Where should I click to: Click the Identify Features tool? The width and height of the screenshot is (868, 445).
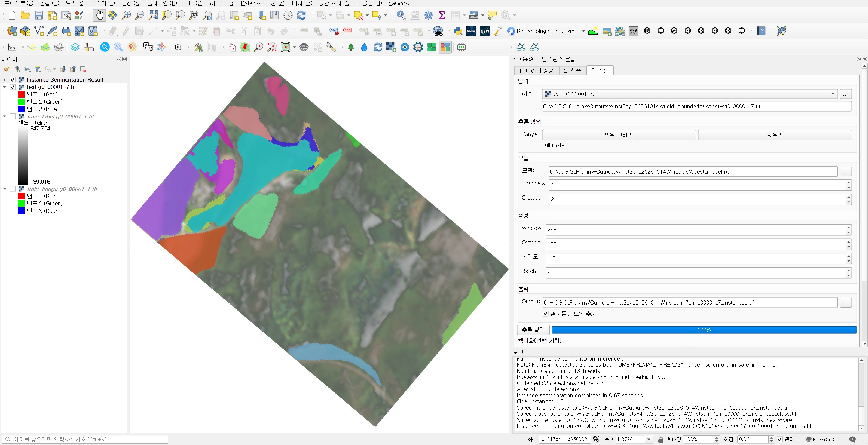[401, 15]
